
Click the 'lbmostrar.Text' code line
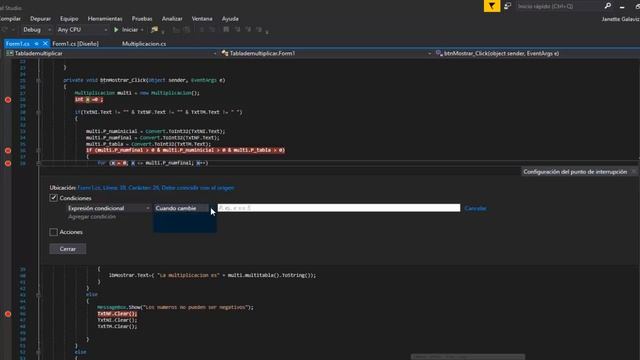coord(212,276)
